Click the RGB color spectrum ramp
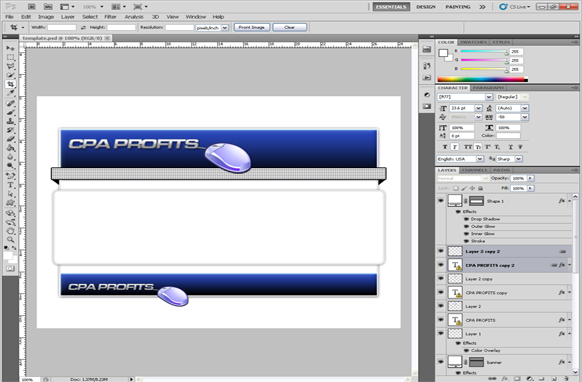The image size is (582, 382). pyautogui.click(x=483, y=79)
